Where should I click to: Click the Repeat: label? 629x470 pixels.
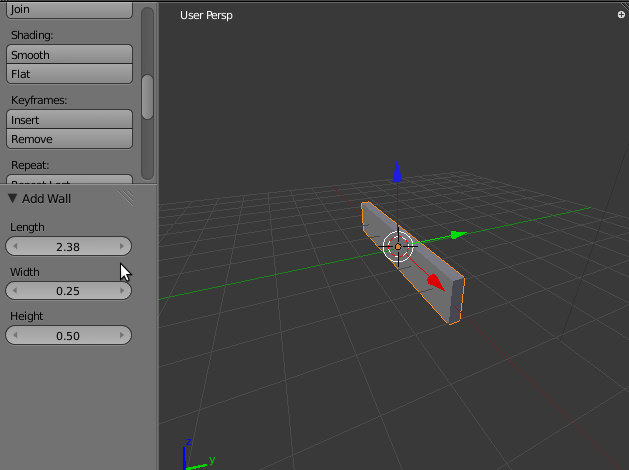30,165
